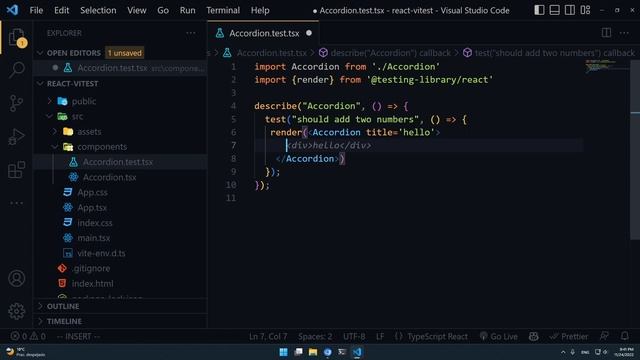This screenshot has width=640, height=360.
Task: Toggle bottom panel layout icon
Action: pos(554,10)
